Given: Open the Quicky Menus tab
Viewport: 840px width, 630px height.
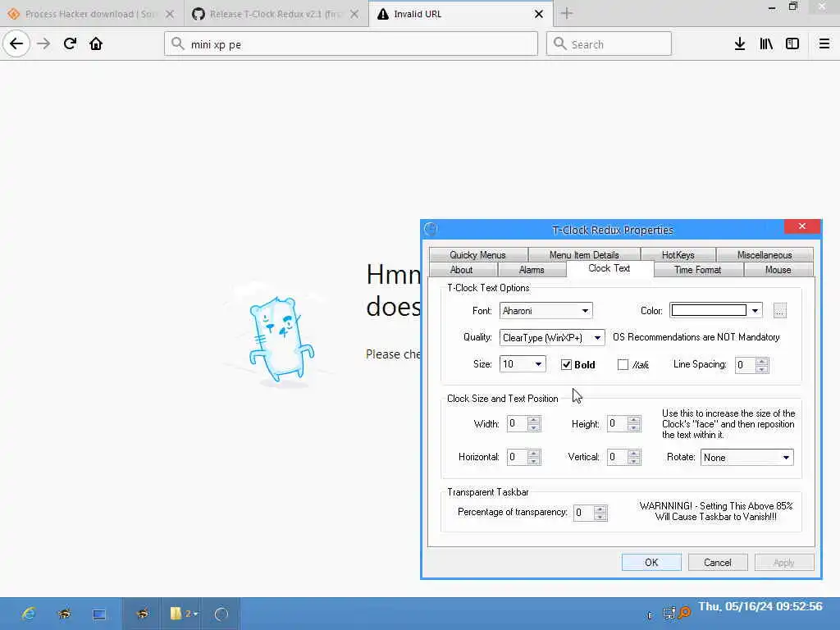Looking at the screenshot, I should tap(478, 254).
